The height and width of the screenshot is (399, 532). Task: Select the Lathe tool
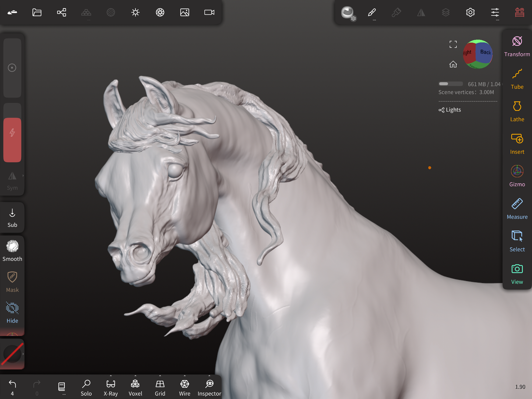click(x=517, y=111)
